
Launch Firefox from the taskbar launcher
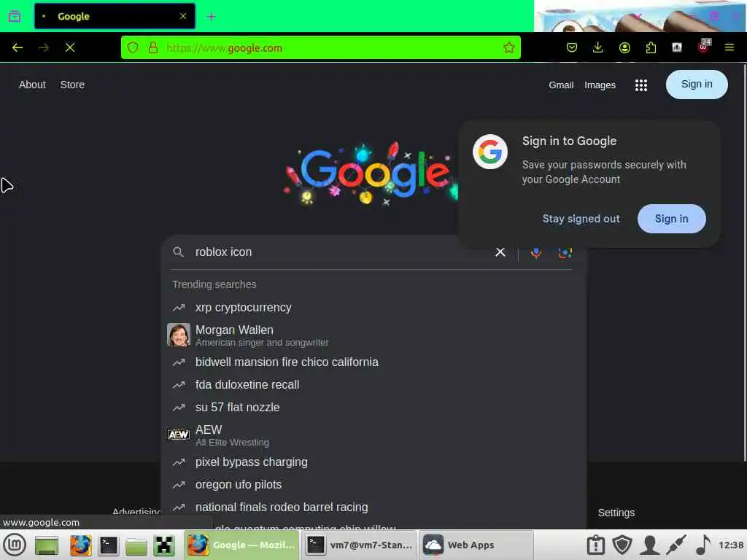(x=80, y=545)
